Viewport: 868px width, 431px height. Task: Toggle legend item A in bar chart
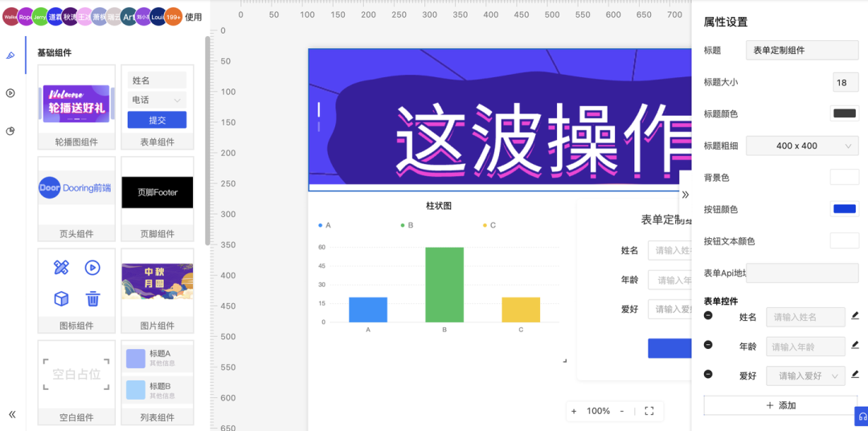(x=325, y=225)
